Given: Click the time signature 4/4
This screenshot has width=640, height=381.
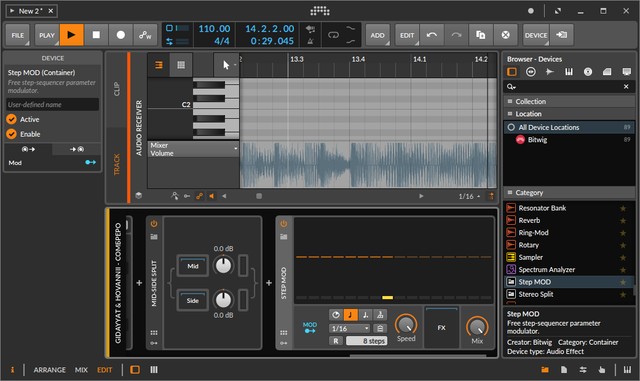Looking at the screenshot, I should [x=222, y=41].
